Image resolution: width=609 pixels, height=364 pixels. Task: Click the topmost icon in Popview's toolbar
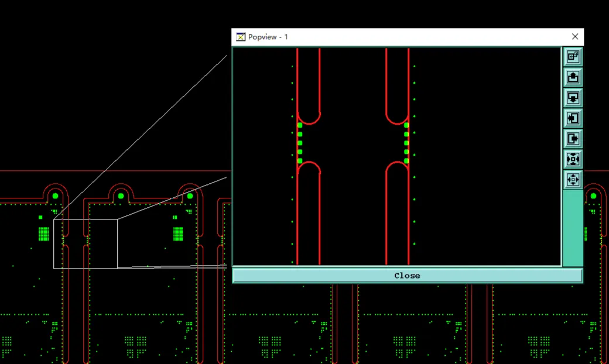(573, 57)
